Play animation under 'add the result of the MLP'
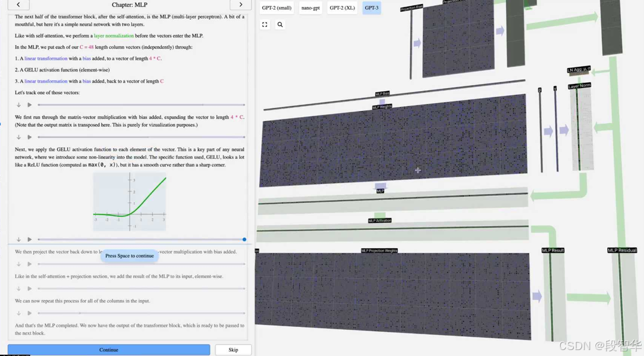The height and width of the screenshot is (356, 644). point(30,289)
